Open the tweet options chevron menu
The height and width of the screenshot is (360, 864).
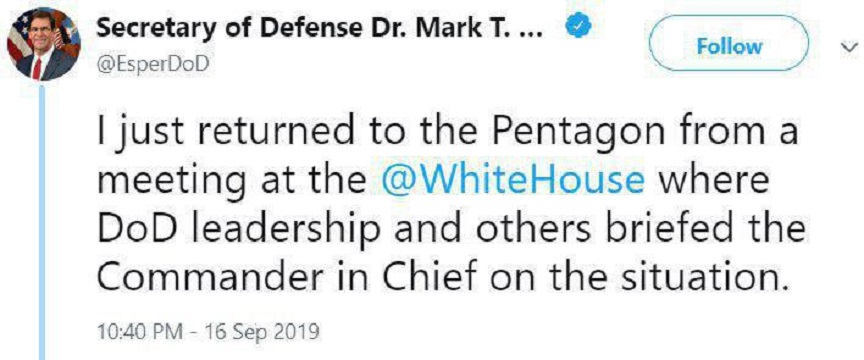(849, 49)
